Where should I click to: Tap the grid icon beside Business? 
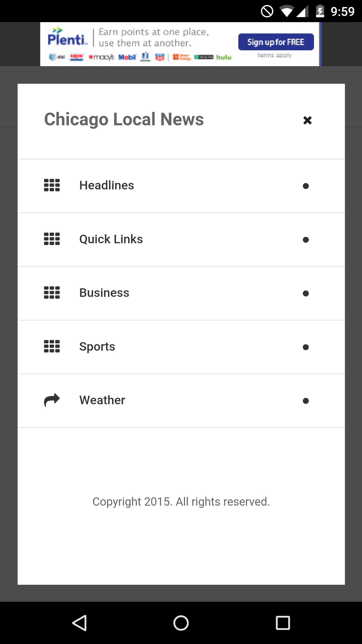(x=52, y=293)
